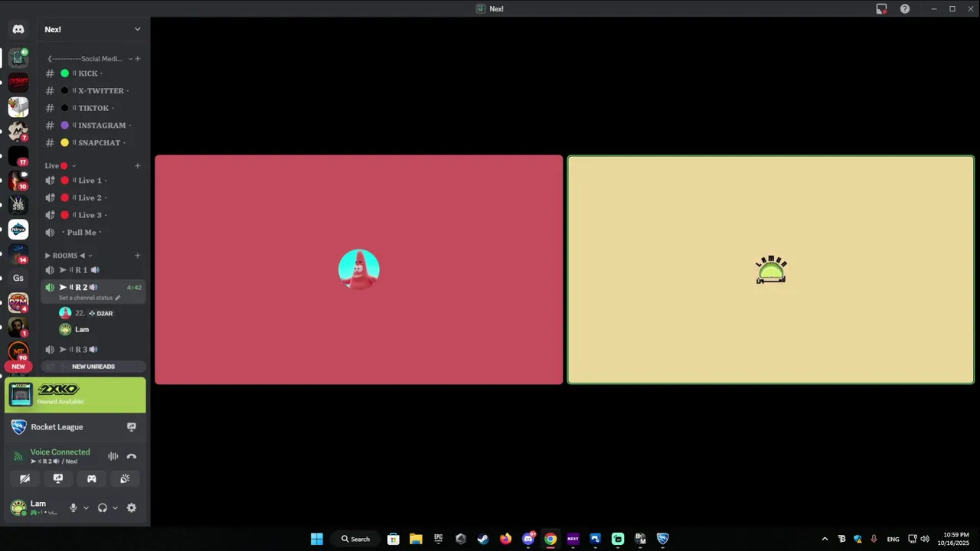Select Lam's yellow video tile
980x551 pixels.
pyautogui.click(x=771, y=269)
